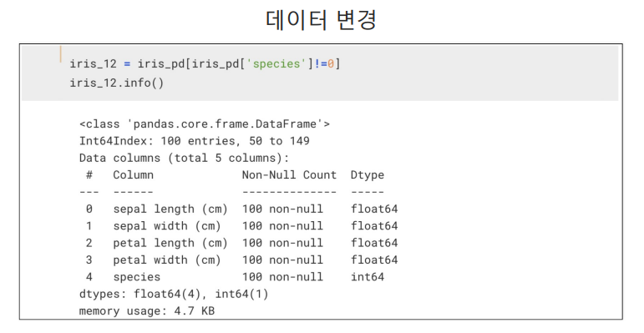Select the species column row
Viewport: 644px width, 333px height.
pyautogui.click(x=235, y=277)
